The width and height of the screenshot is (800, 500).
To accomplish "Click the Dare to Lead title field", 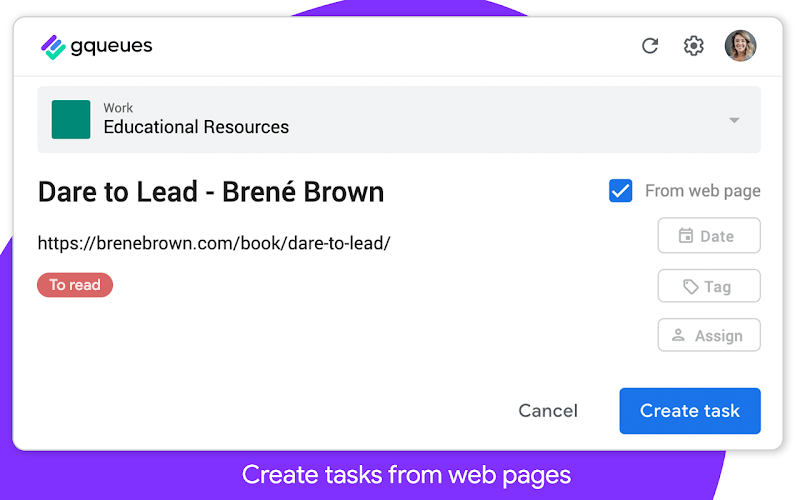I will (211, 192).
